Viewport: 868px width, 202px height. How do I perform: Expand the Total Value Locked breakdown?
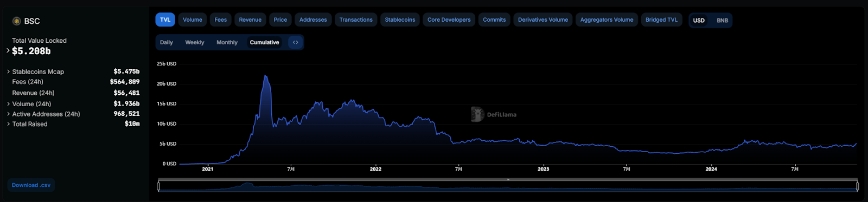[x=8, y=51]
